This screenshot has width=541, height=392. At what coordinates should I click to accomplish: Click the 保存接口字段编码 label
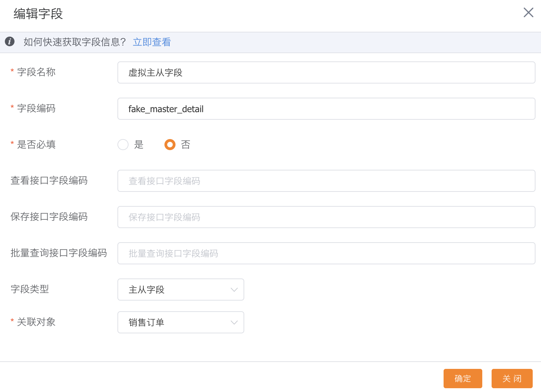point(49,216)
